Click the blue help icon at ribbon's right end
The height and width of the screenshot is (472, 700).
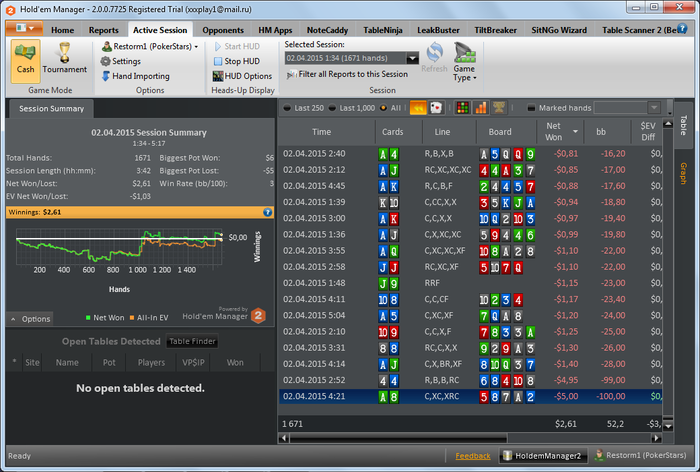(x=682, y=29)
